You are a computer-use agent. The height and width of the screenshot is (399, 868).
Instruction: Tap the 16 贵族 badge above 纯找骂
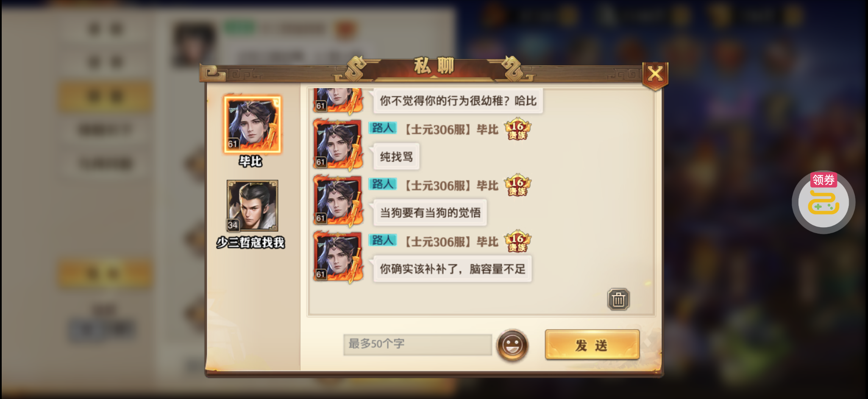(x=517, y=129)
